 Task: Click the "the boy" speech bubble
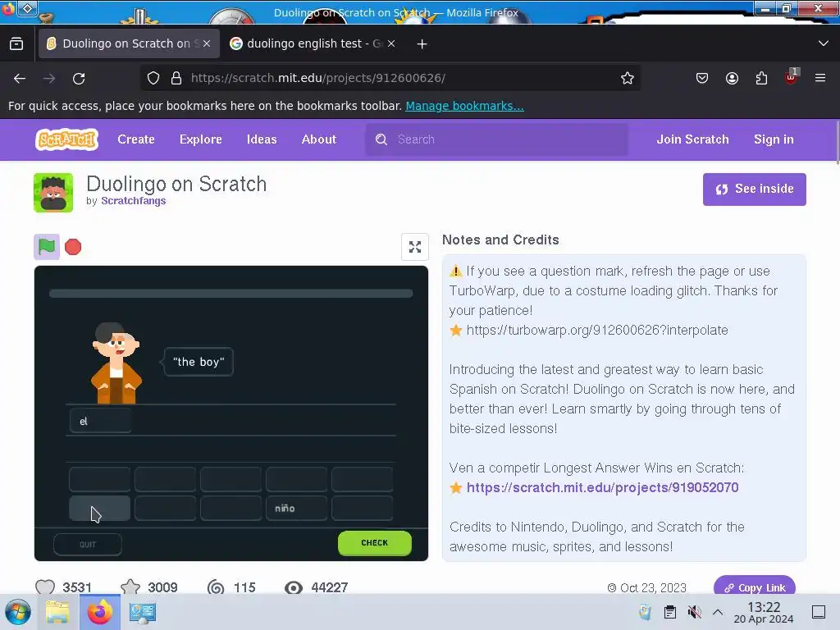click(199, 362)
